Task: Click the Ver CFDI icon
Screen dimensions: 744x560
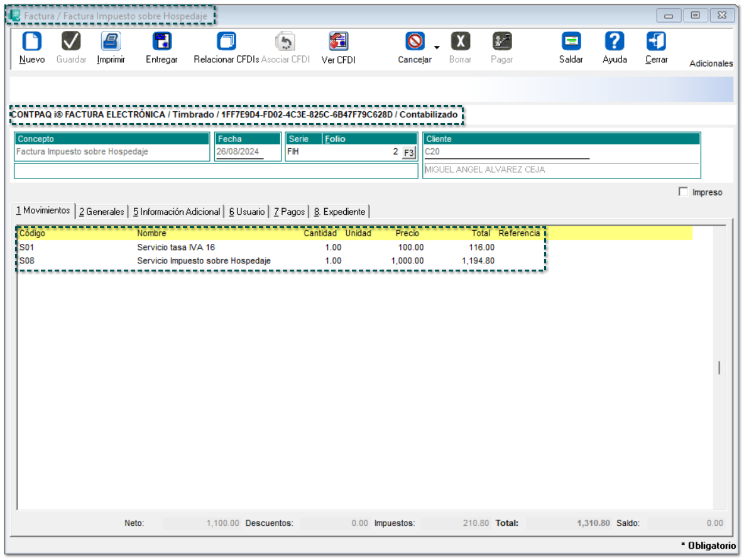Action: pos(338,42)
